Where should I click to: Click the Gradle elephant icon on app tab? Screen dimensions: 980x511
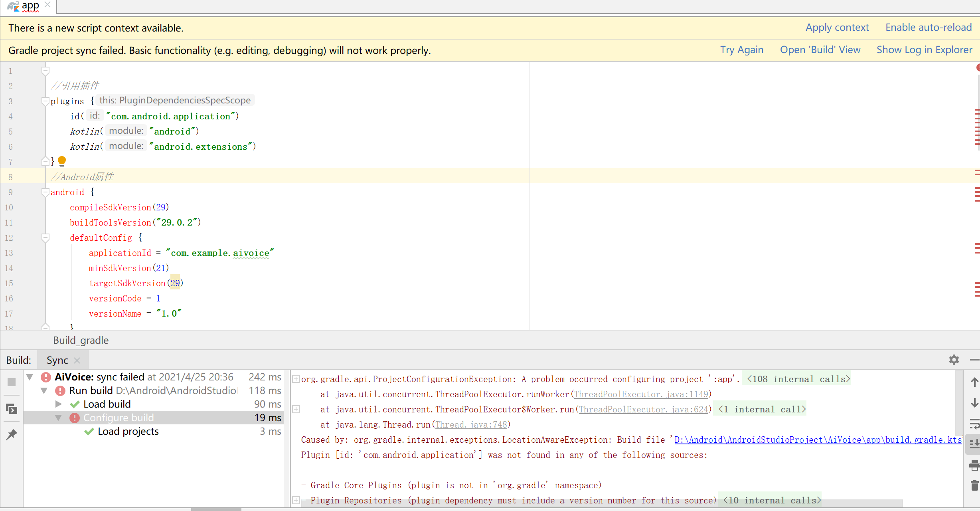pyautogui.click(x=13, y=6)
